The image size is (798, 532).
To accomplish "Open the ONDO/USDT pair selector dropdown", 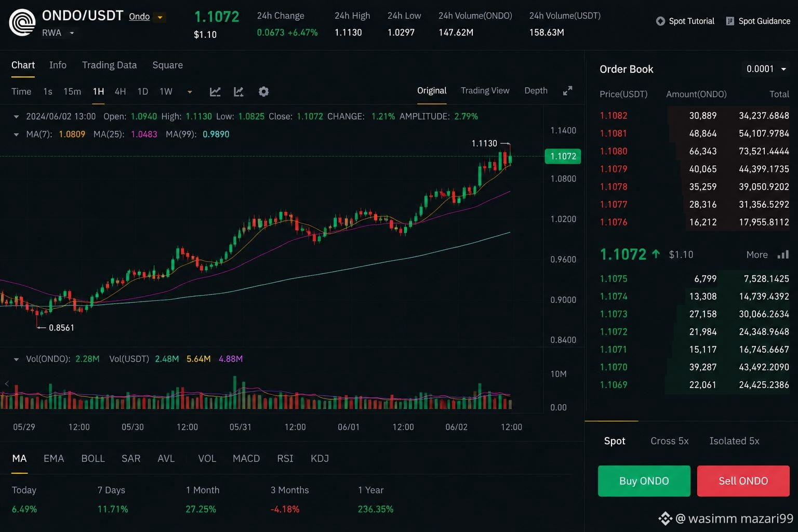I will (x=160, y=17).
